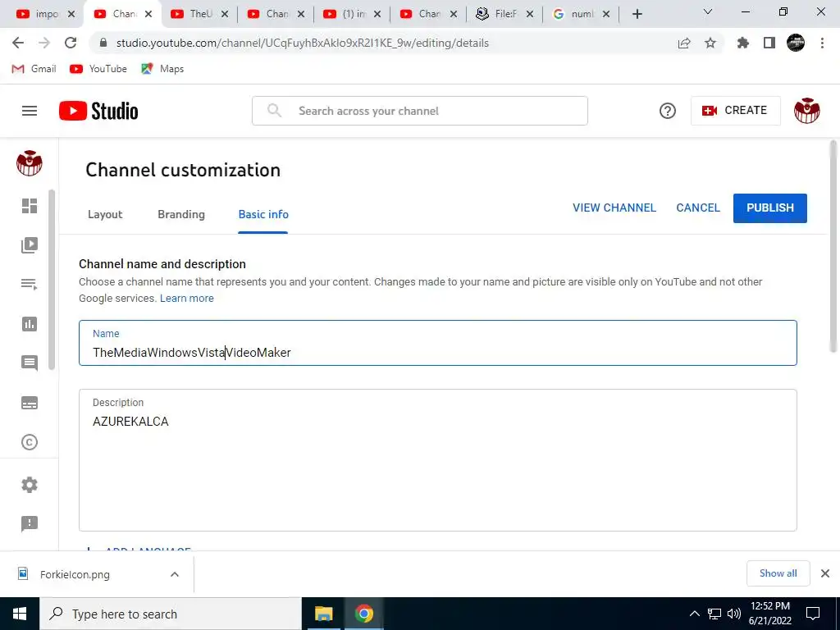Expand ForkieIcon.png download options chevron
Image resolution: width=840 pixels, height=630 pixels.
[175, 574]
